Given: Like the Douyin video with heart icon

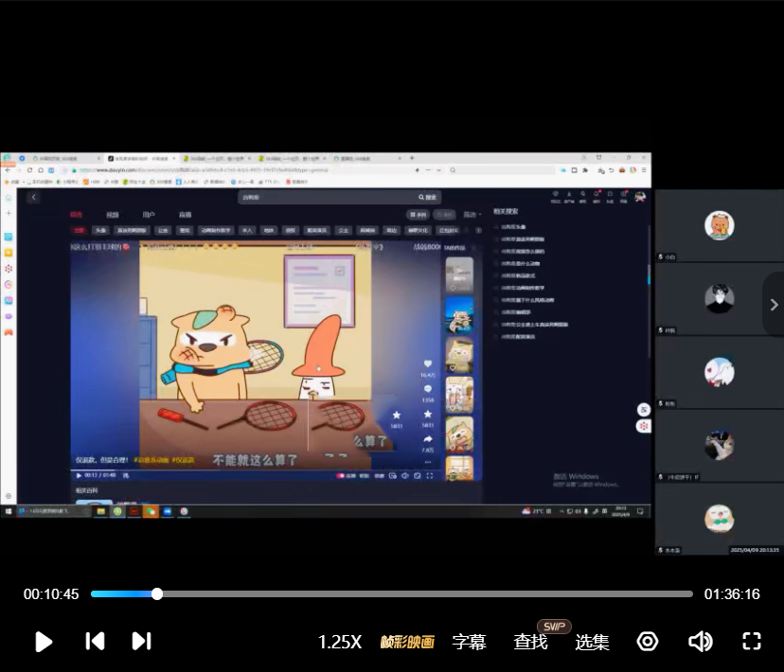Looking at the screenshot, I should [x=427, y=363].
